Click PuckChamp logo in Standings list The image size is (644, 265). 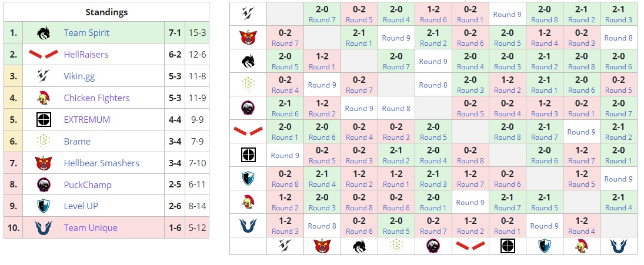coord(43,185)
